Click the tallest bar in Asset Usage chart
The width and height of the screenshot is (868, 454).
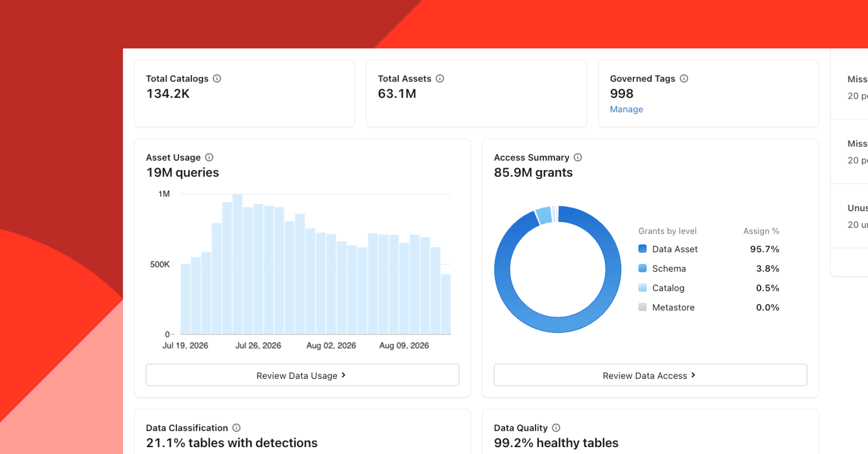[238, 264]
